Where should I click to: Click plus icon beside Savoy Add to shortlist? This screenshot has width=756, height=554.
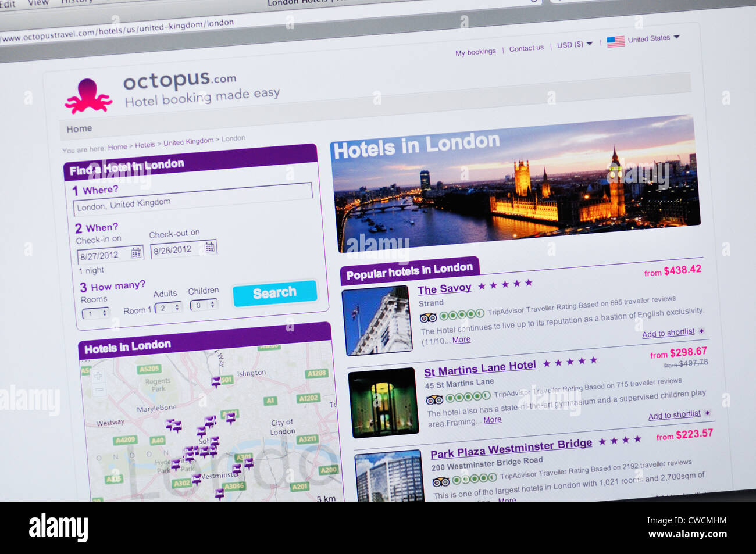pos(701,331)
